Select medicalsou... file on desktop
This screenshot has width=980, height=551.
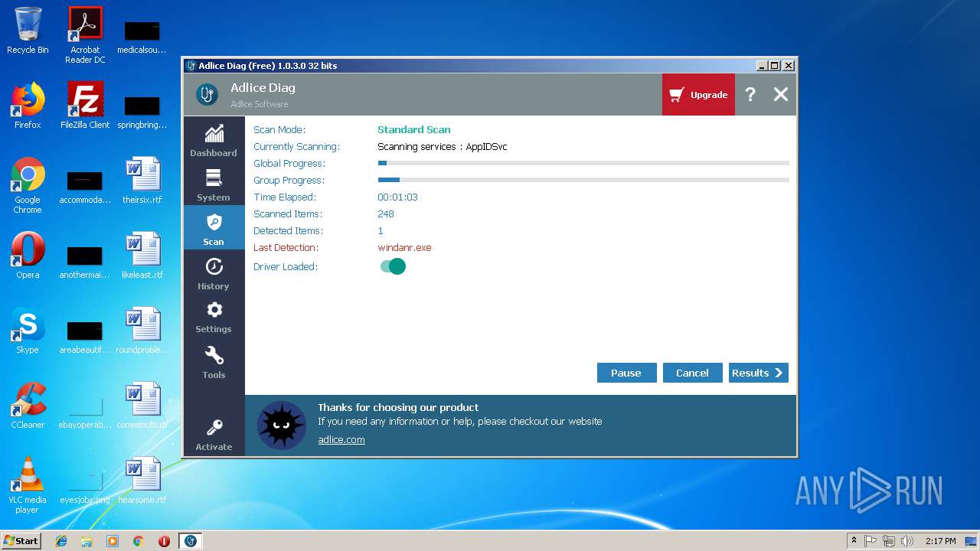[x=142, y=35]
